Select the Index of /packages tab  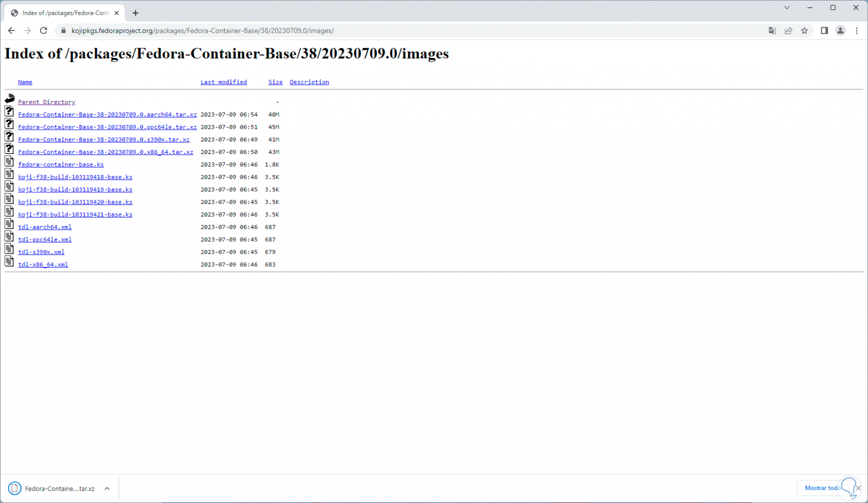65,13
